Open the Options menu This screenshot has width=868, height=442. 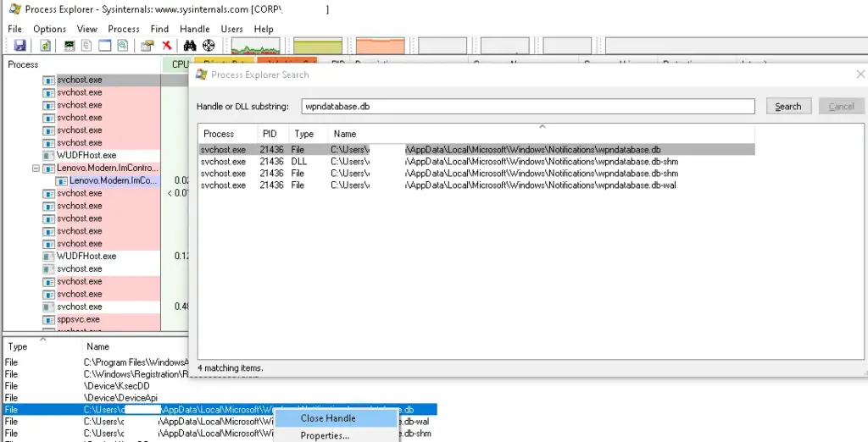click(49, 29)
